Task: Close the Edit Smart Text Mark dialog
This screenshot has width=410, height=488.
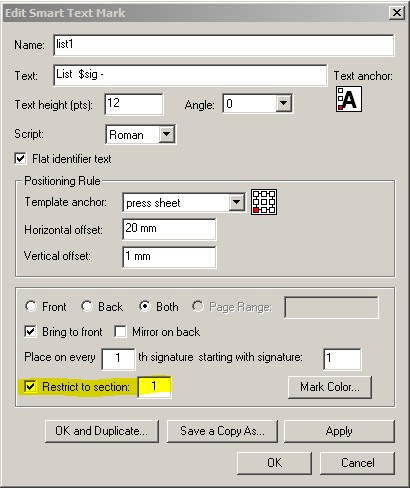Action: 397,13
